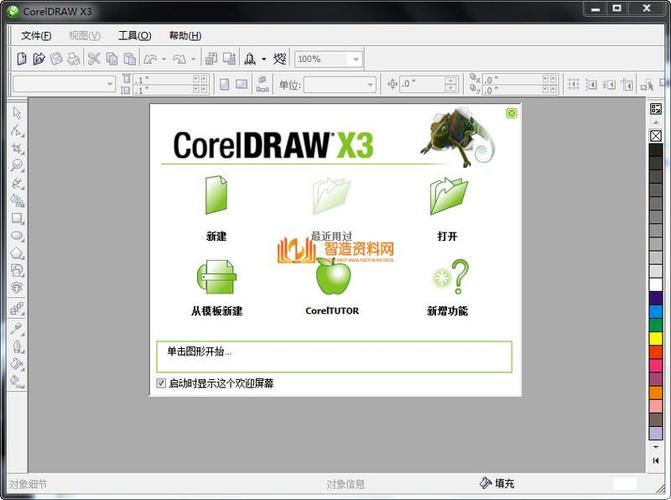Click 打开 to open a file
Image resolution: width=671 pixels, height=500 pixels.
pos(448,208)
